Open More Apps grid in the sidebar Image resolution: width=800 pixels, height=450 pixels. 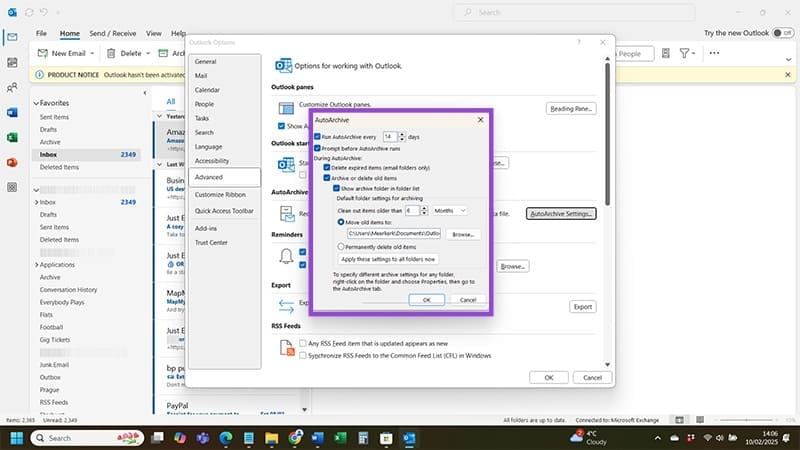(12, 187)
